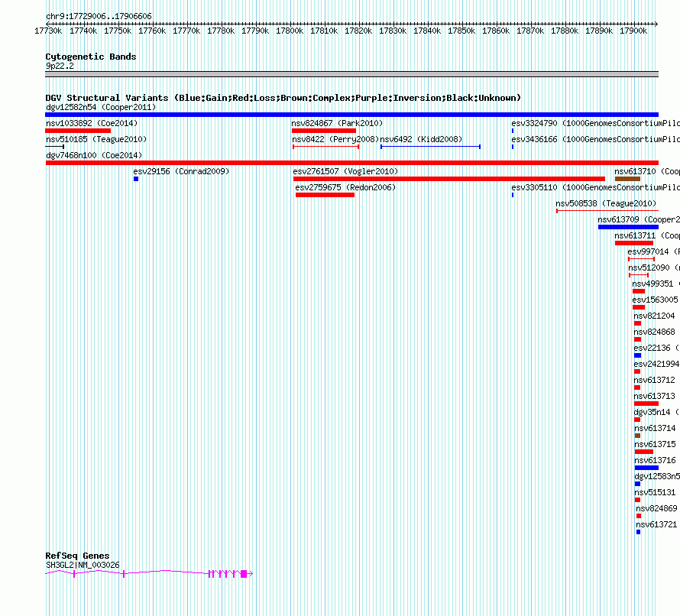This screenshot has height=616, width=680.
Task: Select the Cytogenetic Bands track title
Action: click(x=91, y=57)
